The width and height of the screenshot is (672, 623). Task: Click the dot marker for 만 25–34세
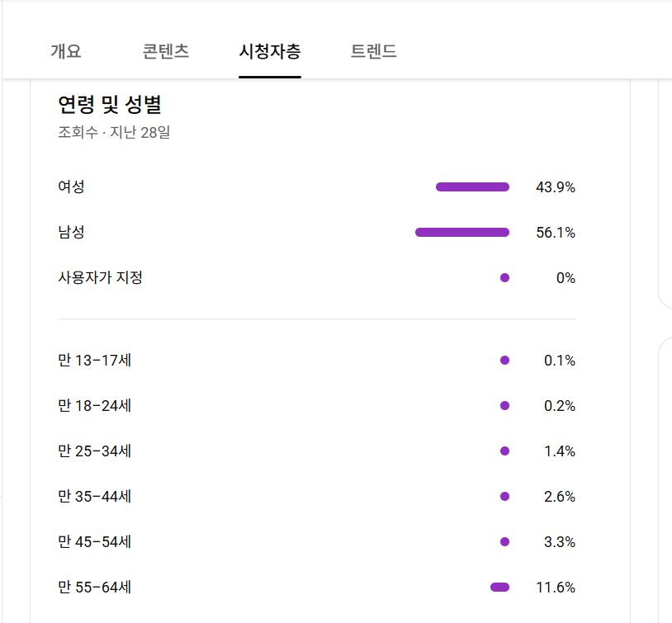(x=504, y=451)
